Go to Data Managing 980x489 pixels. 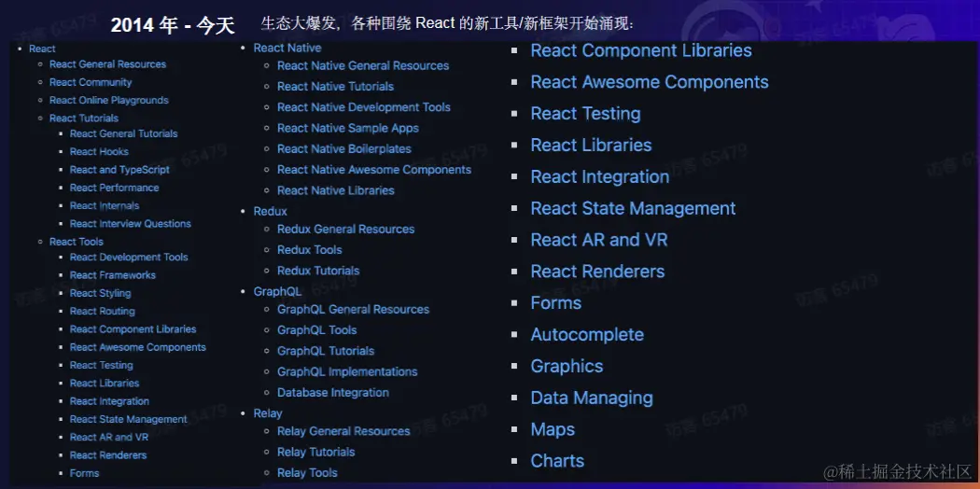(592, 398)
